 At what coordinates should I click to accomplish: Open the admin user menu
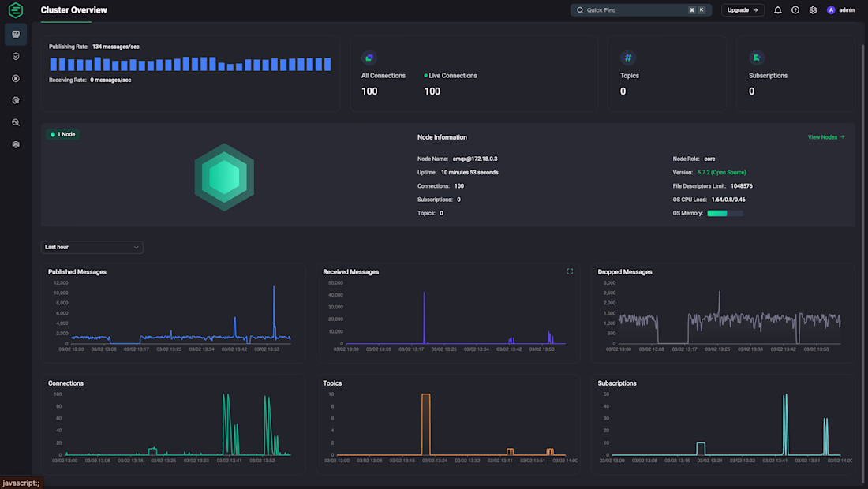click(x=840, y=10)
